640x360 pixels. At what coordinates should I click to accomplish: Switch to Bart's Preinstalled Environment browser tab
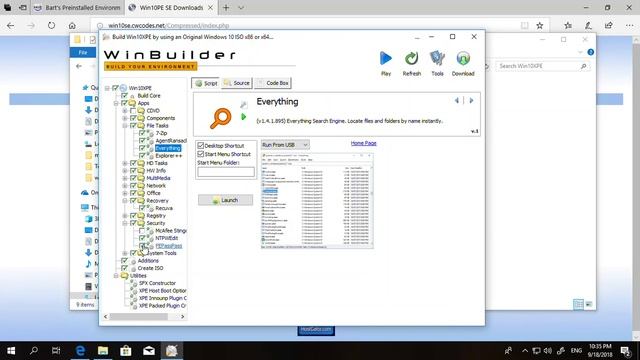77,8
